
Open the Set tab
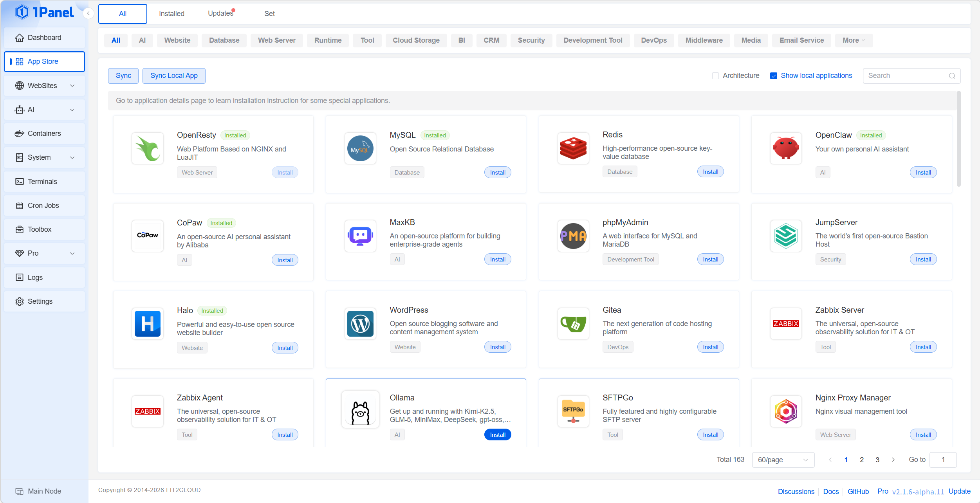click(x=269, y=14)
